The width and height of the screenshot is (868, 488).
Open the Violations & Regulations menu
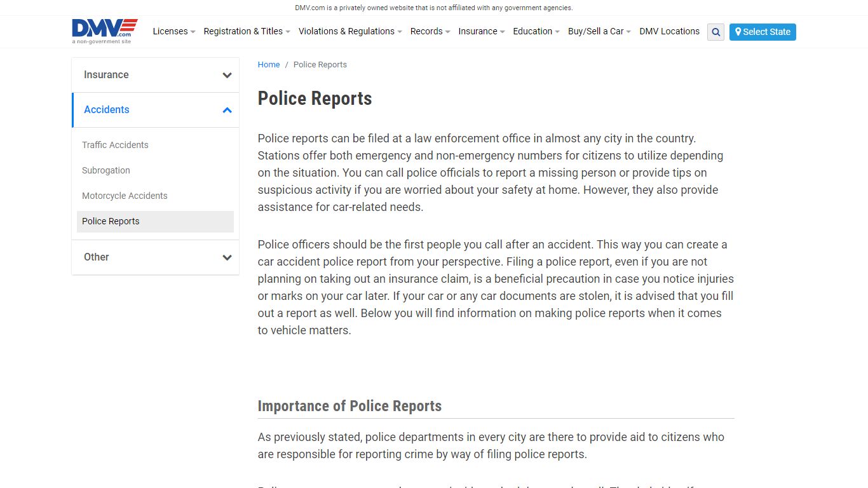(x=350, y=31)
